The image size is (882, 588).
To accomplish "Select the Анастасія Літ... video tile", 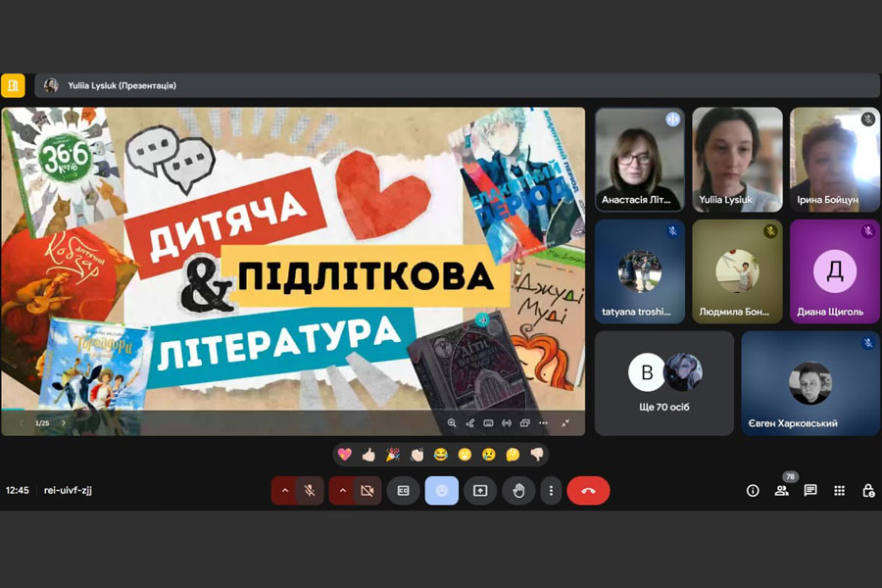I will tap(640, 160).
